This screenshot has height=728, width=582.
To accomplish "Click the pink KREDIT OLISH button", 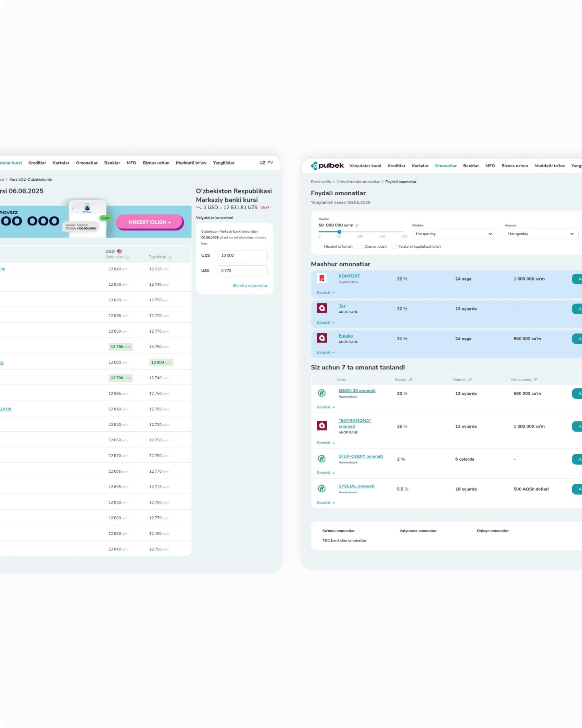I will (150, 222).
